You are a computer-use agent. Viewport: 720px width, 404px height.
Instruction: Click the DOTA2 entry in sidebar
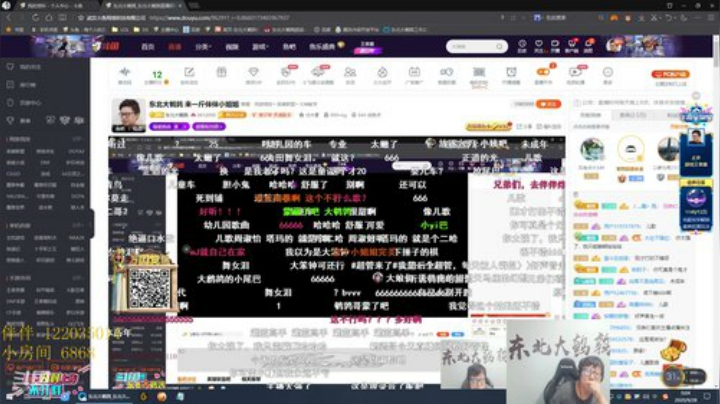point(75,151)
